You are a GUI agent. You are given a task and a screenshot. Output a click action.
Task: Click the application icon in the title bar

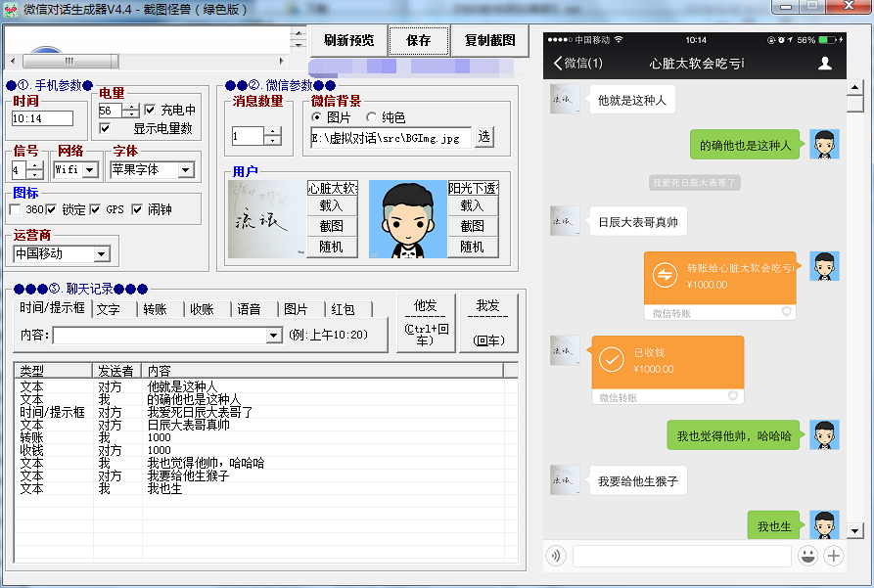pyautogui.click(x=10, y=9)
